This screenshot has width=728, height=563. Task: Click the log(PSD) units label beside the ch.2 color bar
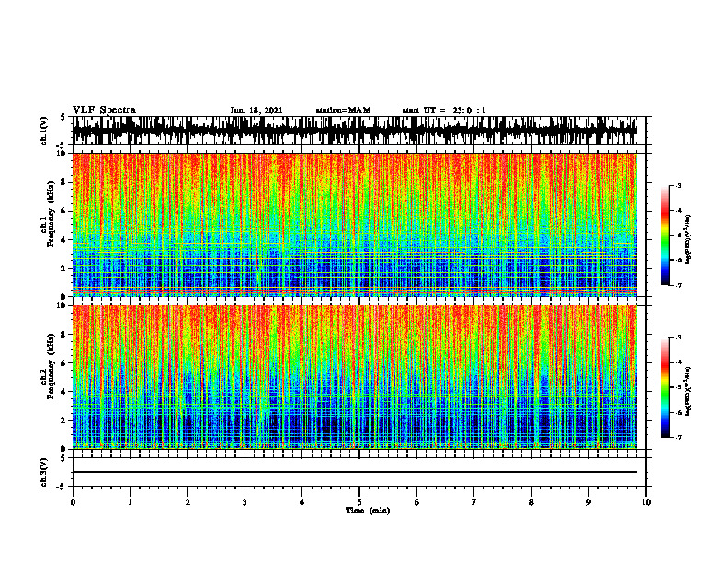688,391
